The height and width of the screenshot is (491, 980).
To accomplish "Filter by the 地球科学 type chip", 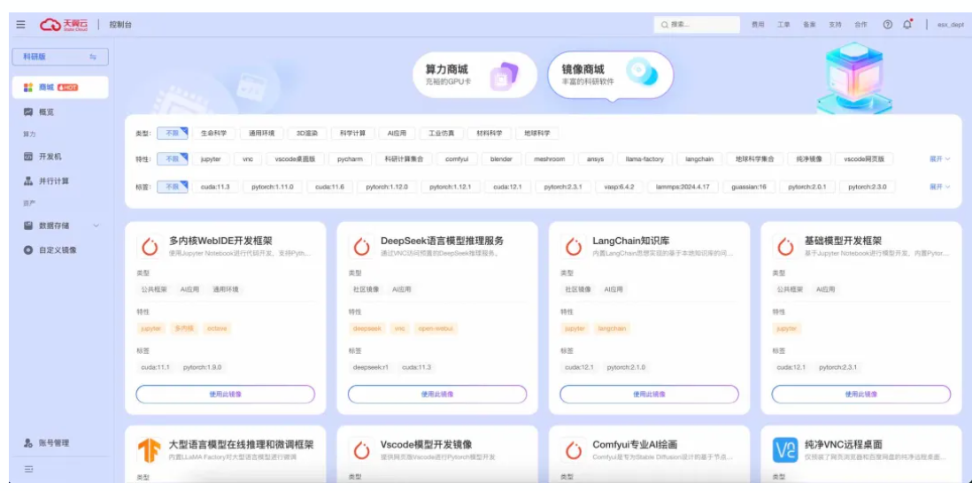I will [x=536, y=133].
